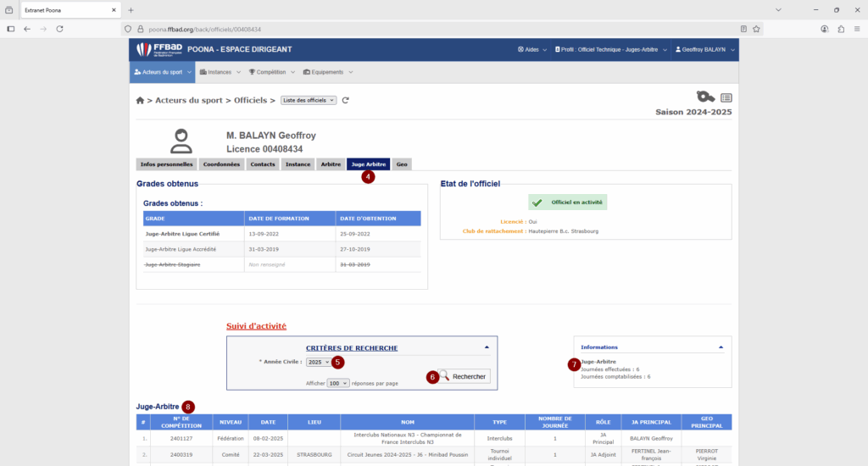868x466 pixels.
Task: Click the refresh icon next to Liste des officiels
Action: [x=346, y=100]
